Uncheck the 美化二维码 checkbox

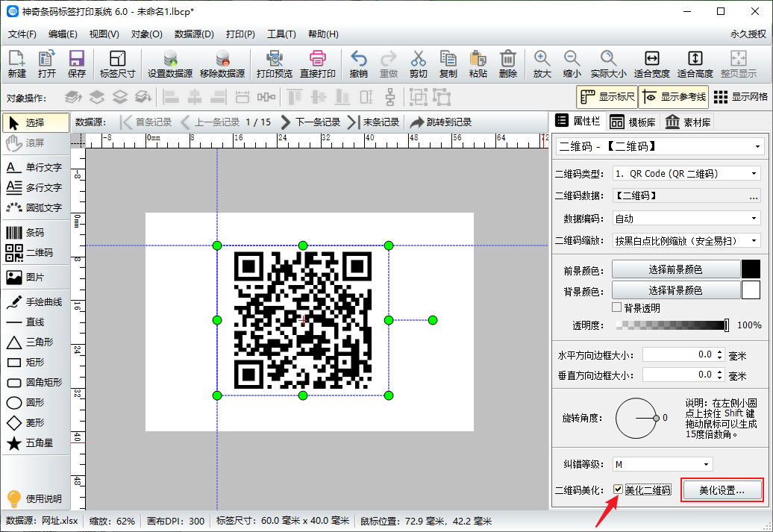[619, 489]
